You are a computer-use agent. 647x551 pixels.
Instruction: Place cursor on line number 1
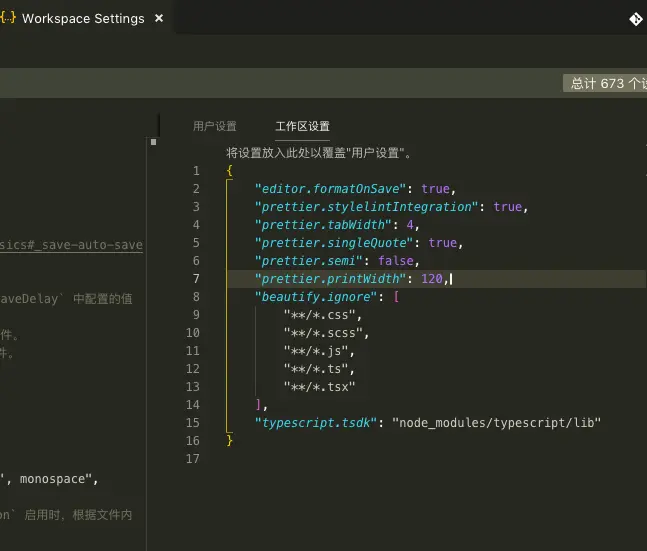point(196,171)
